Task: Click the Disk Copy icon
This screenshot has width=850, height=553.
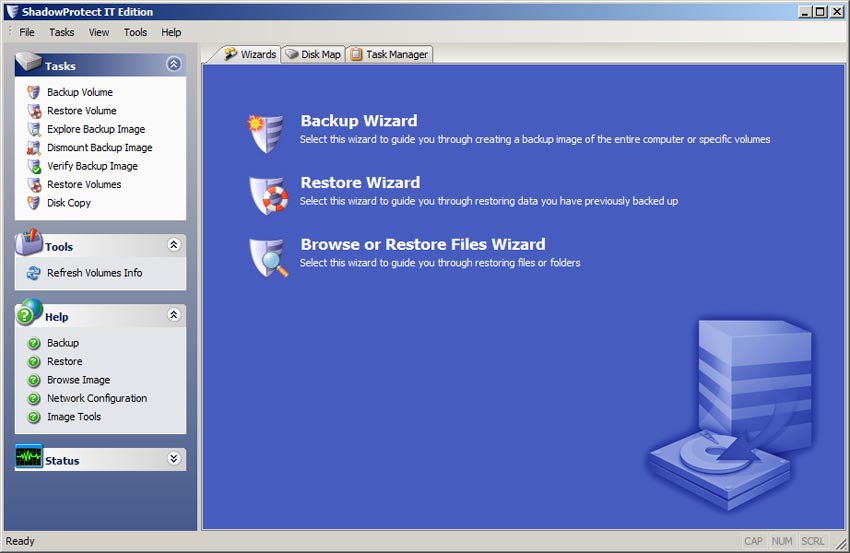Action: point(34,203)
